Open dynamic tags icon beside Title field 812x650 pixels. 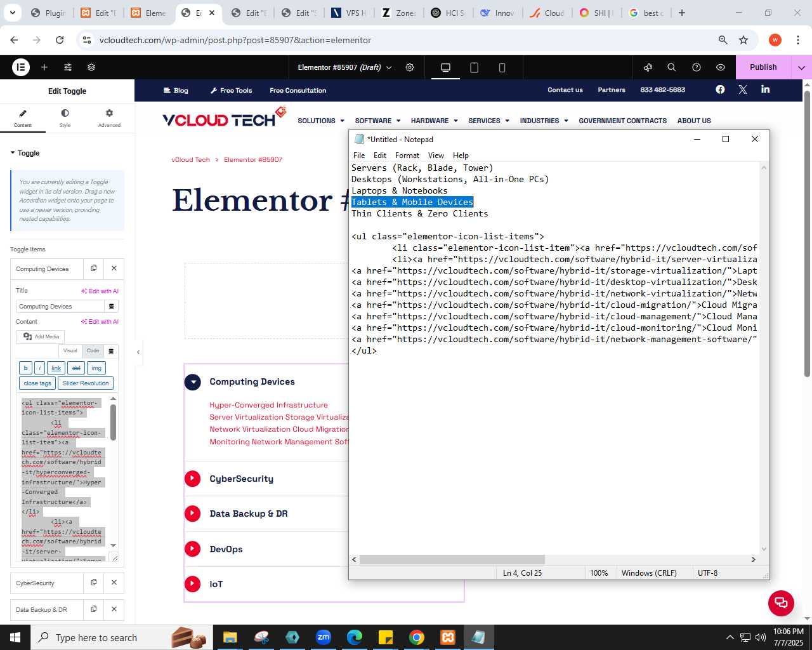112,307
